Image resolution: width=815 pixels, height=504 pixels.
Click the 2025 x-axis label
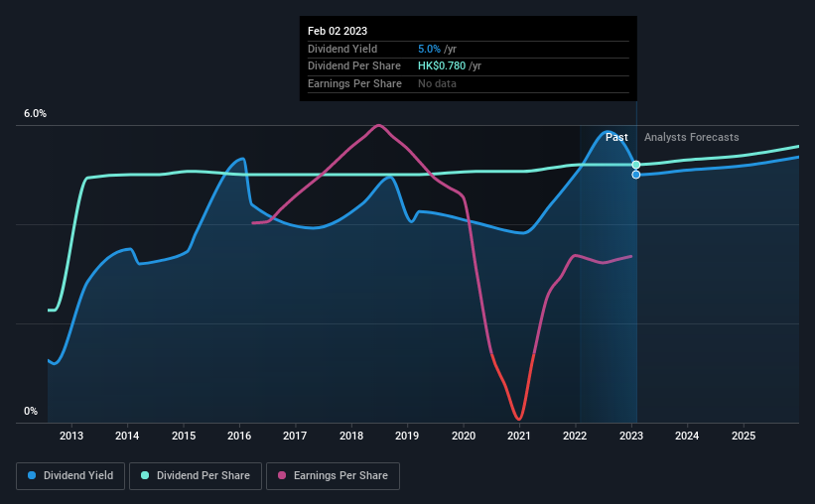[x=744, y=436]
